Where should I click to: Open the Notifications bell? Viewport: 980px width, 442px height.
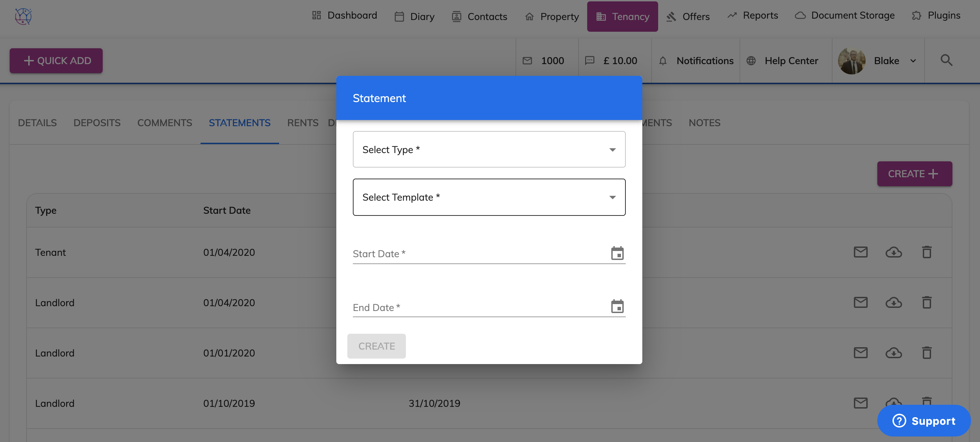663,61
